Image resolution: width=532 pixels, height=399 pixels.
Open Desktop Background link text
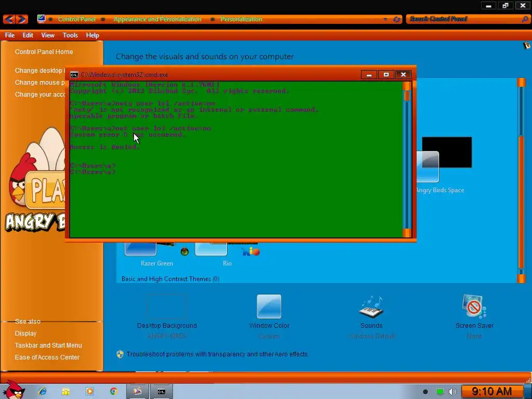[x=167, y=326]
